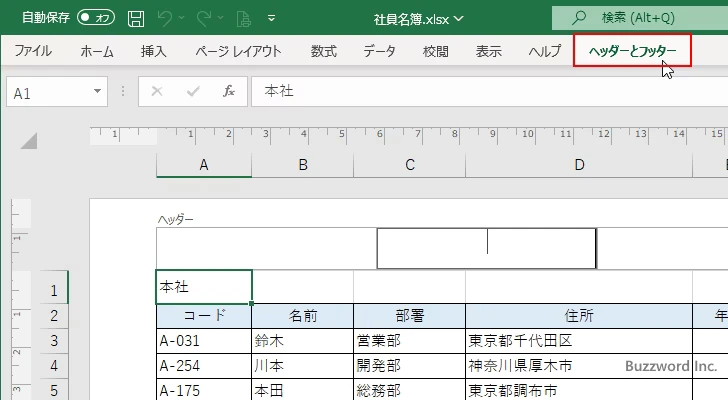This screenshot has height=400, width=728.
Task: Click the 検索 (Alt+Q) search box
Action: tap(640, 18)
